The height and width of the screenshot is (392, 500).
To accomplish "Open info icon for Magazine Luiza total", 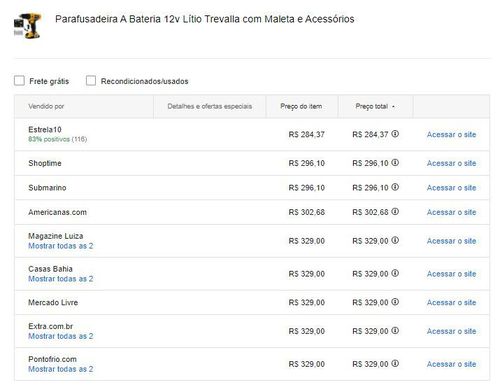I will (x=395, y=240).
